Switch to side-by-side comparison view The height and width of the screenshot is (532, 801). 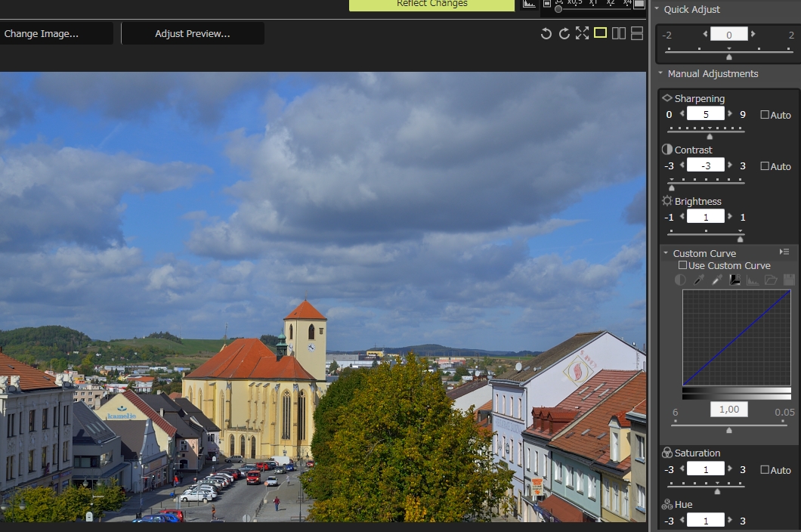click(x=619, y=33)
